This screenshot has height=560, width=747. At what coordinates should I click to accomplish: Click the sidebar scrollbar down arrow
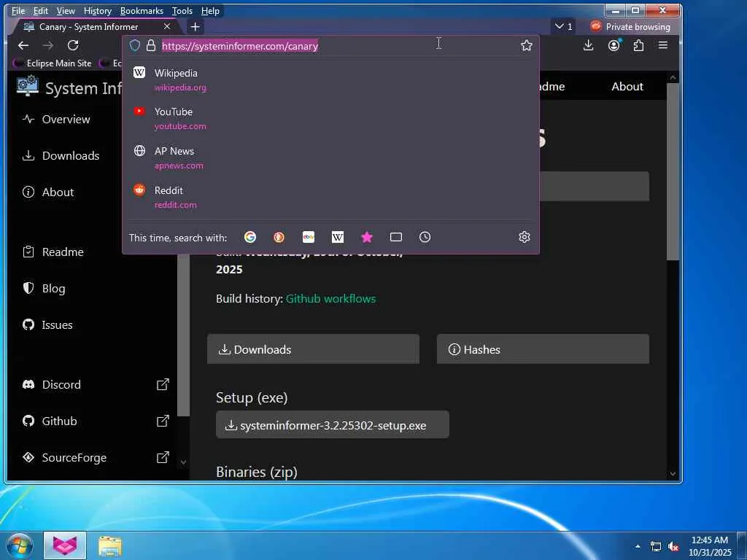183,462
